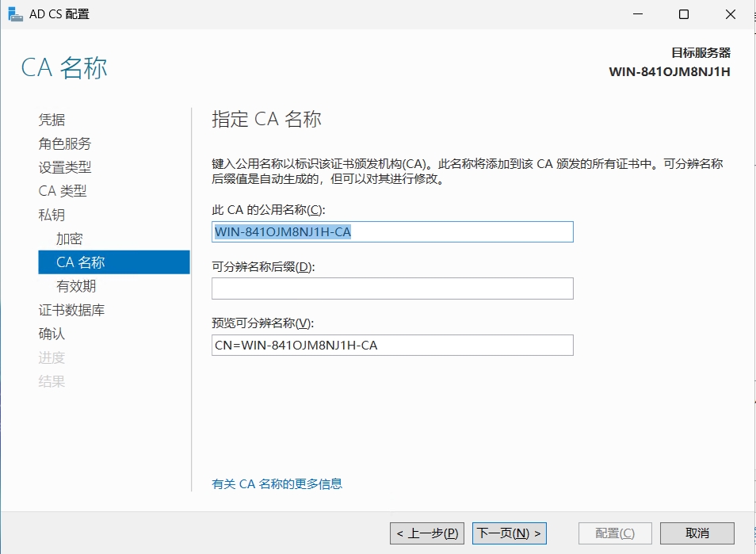Screen dimensions: 756x554
Task: Focus the 可分辨名称后缀 text box
Action: click(x=392, y=288)
